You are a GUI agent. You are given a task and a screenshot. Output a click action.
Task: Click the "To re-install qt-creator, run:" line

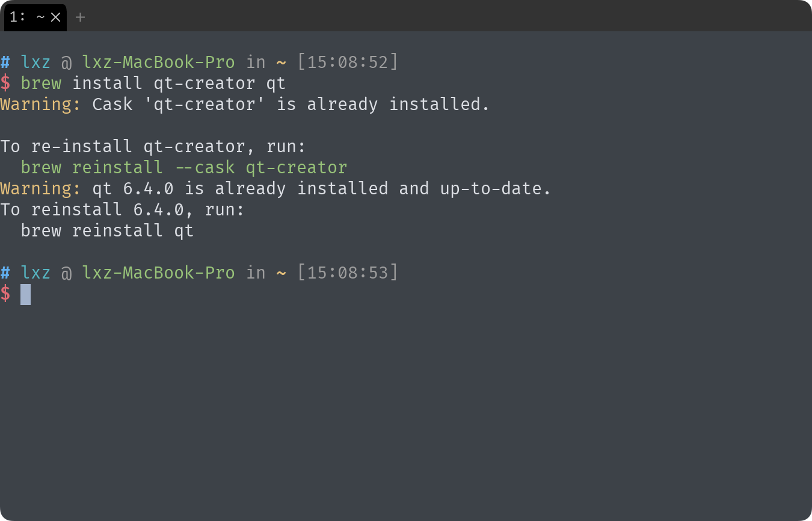(153, 146)
